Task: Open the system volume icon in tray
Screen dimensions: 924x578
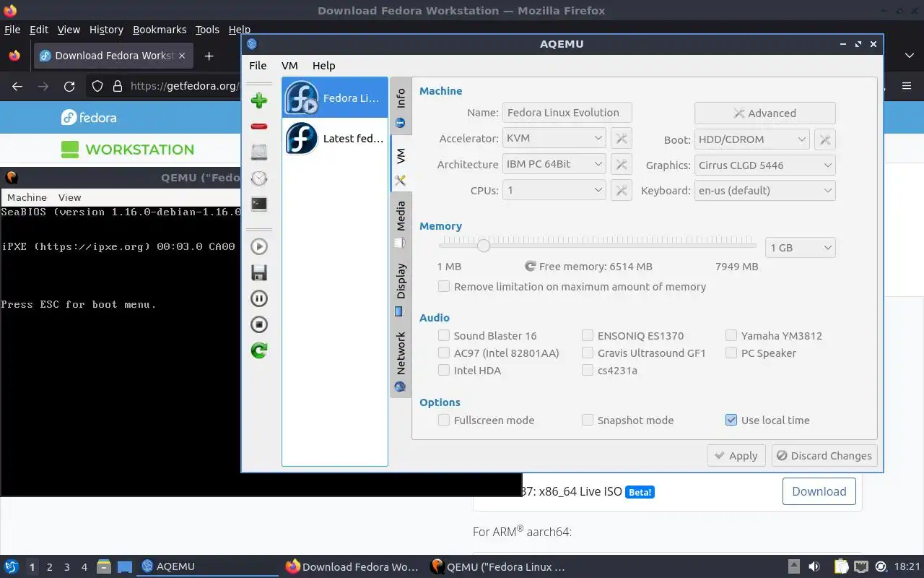Action: (814, 566)
